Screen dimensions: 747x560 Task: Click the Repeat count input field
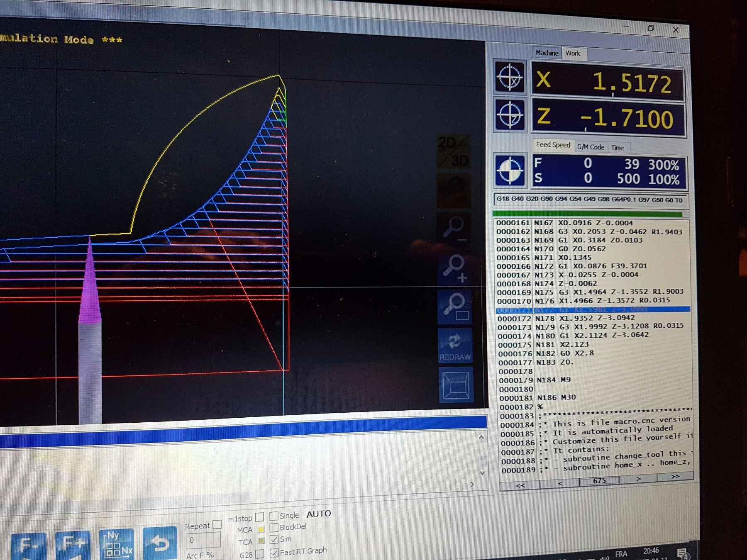pyautogui.click(x=203, y=540)
